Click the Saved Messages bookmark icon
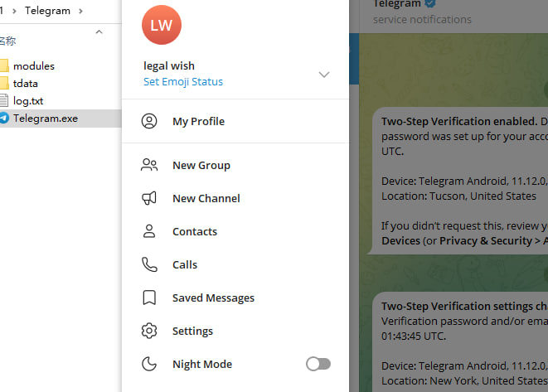This screenshot has height=392, width=548. click(149, 298)
